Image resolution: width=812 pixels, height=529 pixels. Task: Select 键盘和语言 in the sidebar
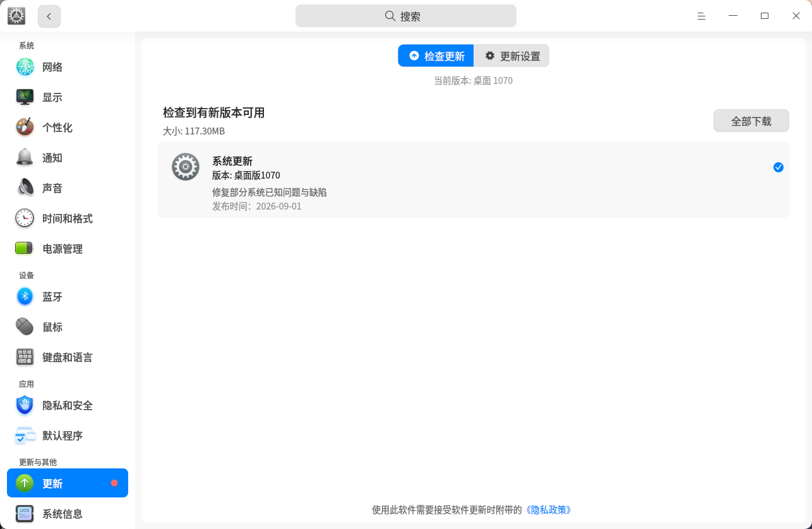pos(68,357)
